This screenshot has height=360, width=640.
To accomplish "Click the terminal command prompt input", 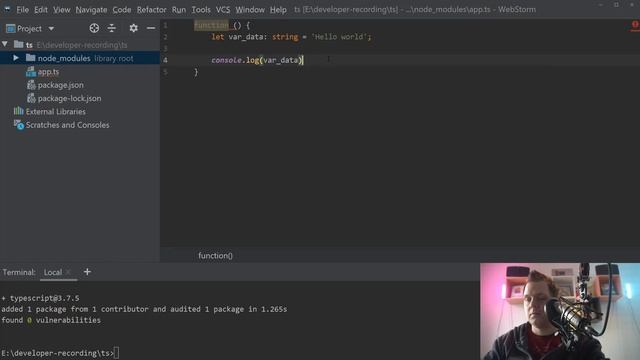I will point(117,353).
